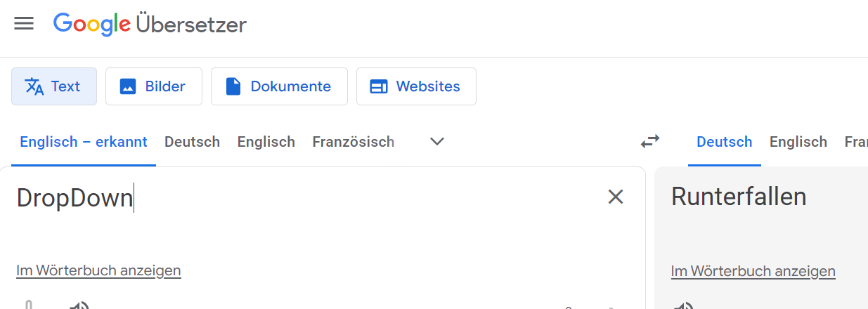Listen to the source text pronunciation

[x=79, y=306]
